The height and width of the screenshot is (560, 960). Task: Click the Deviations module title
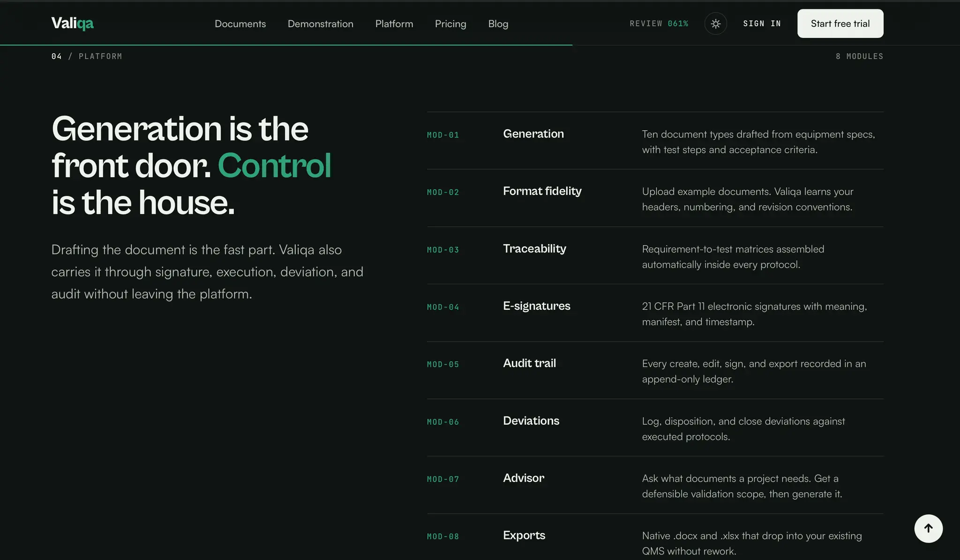pos(531,420)
